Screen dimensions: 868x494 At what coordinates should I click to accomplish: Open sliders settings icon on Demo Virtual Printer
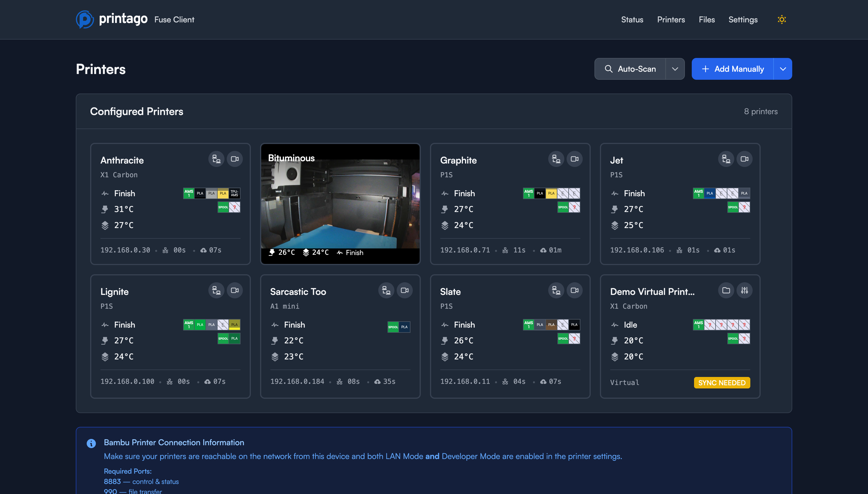pos(744,290)
